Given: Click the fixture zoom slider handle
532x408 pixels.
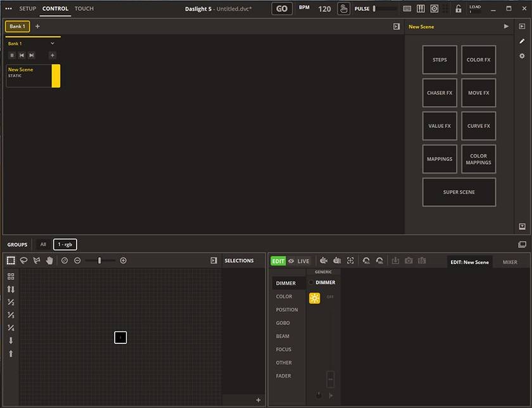Looking at the screenshot, I should 99,260.
